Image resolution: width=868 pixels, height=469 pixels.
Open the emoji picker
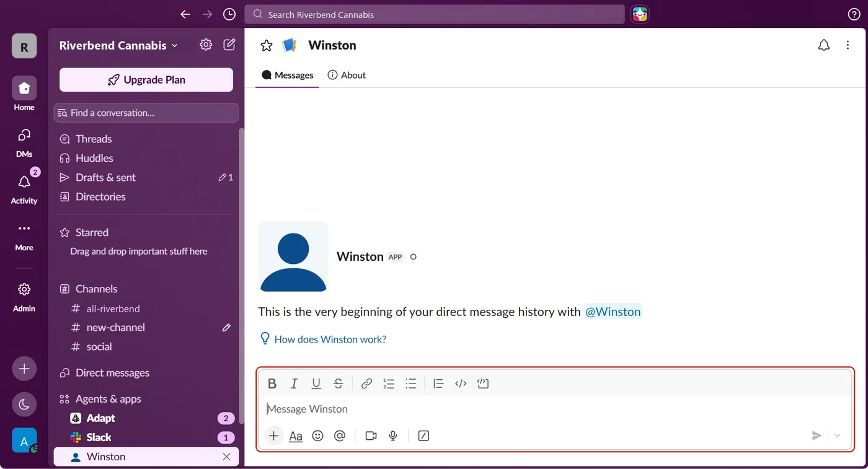tap(318, 436)
